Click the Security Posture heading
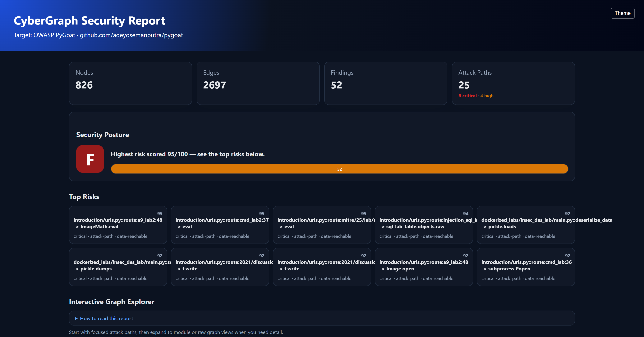 click(103, 135)
